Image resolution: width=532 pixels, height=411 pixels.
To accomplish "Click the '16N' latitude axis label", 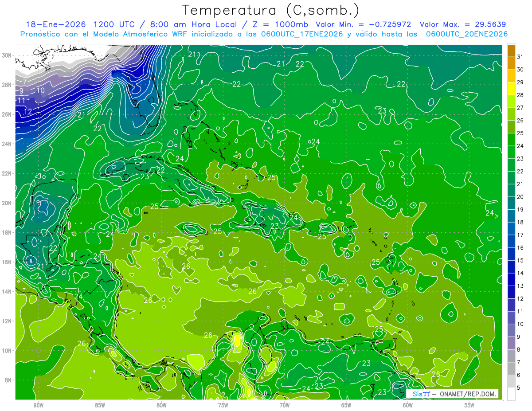I will [7, 262].
